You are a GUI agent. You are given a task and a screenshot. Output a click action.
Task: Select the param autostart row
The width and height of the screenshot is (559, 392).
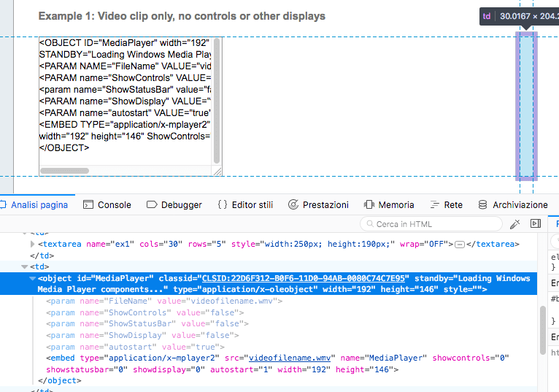[x=135, y=347]
